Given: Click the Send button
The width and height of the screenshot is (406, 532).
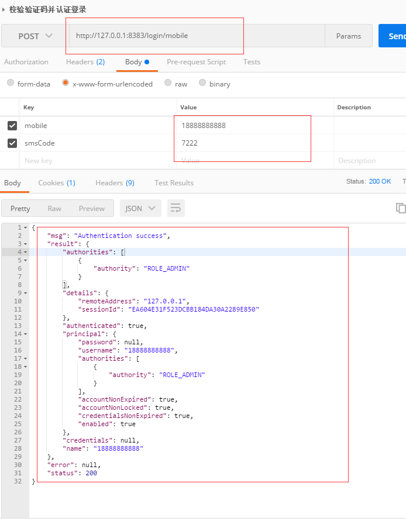Looking at the screenshot, I should (393, 36).
